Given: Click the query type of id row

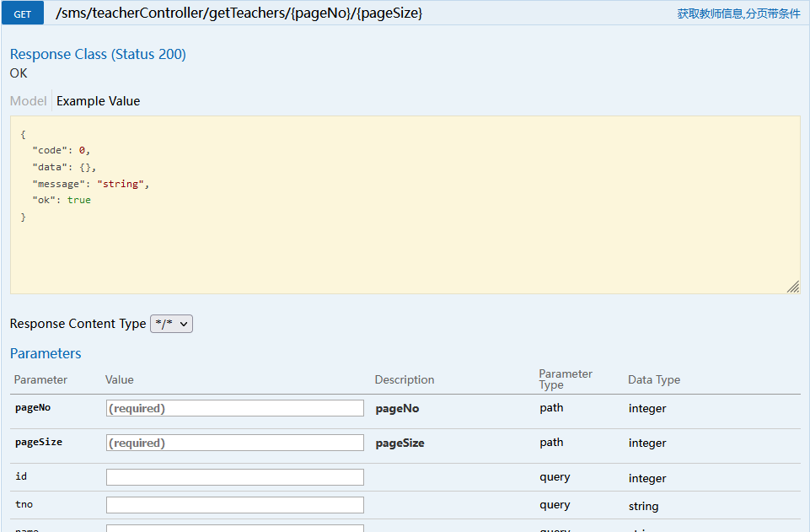Looking at the screenshot, I should pos(555,476).
